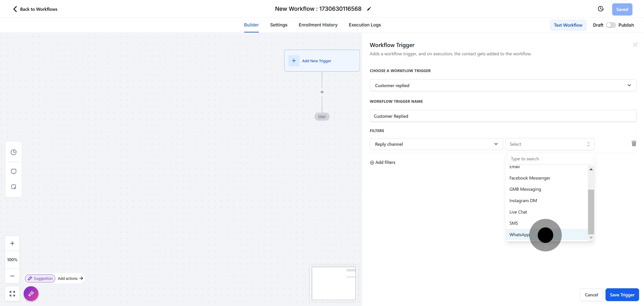
Task: Click the pencil icon to rename the workflow
Action: coord(369,9)
